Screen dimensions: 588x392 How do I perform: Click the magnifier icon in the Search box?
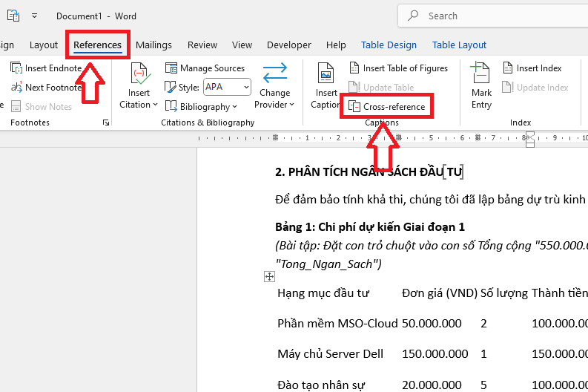tap(413, 16)
